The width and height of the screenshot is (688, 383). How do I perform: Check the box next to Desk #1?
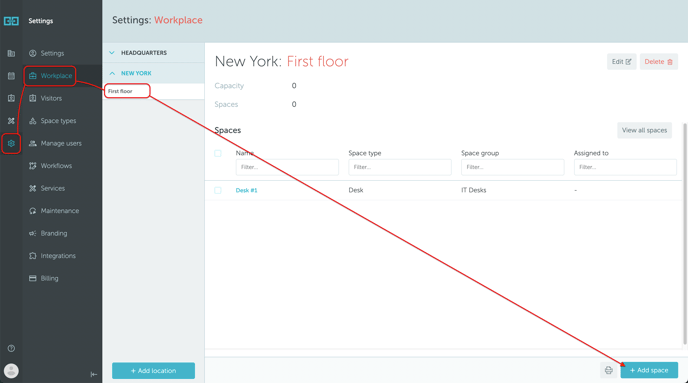click(x=218, y=190)
